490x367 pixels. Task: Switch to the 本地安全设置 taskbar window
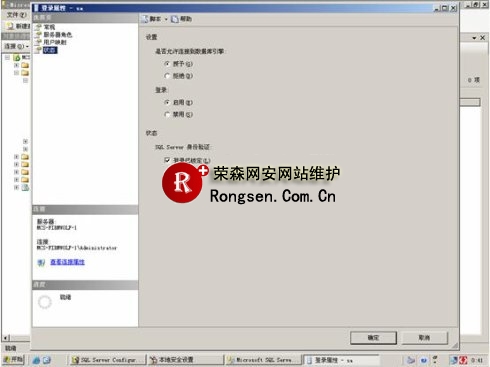pos(185,360)
